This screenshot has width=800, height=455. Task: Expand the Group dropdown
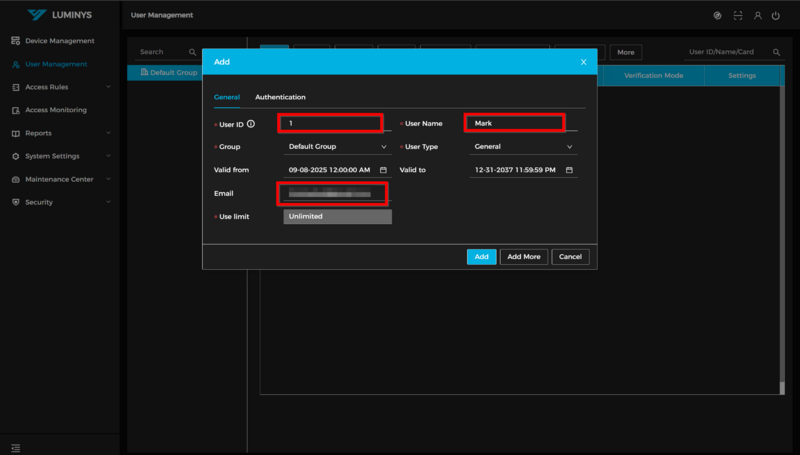point(336,147)
